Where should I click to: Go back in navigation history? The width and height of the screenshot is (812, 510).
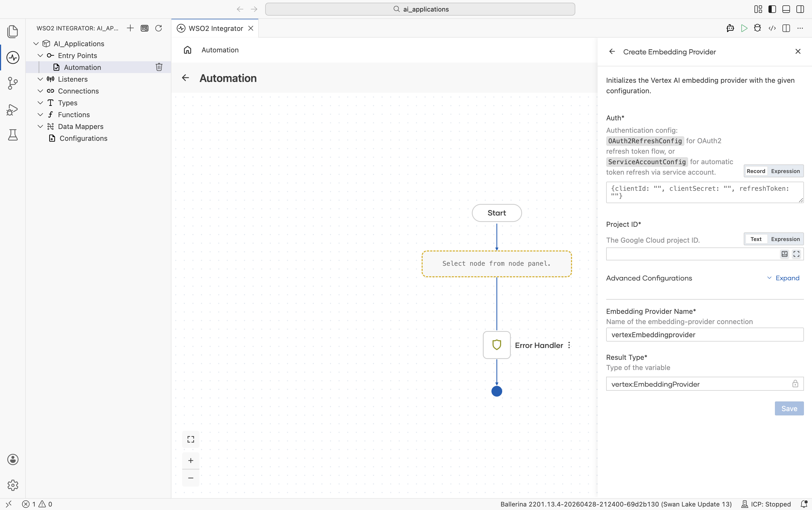pyautogui.click(x=240, y=9)
